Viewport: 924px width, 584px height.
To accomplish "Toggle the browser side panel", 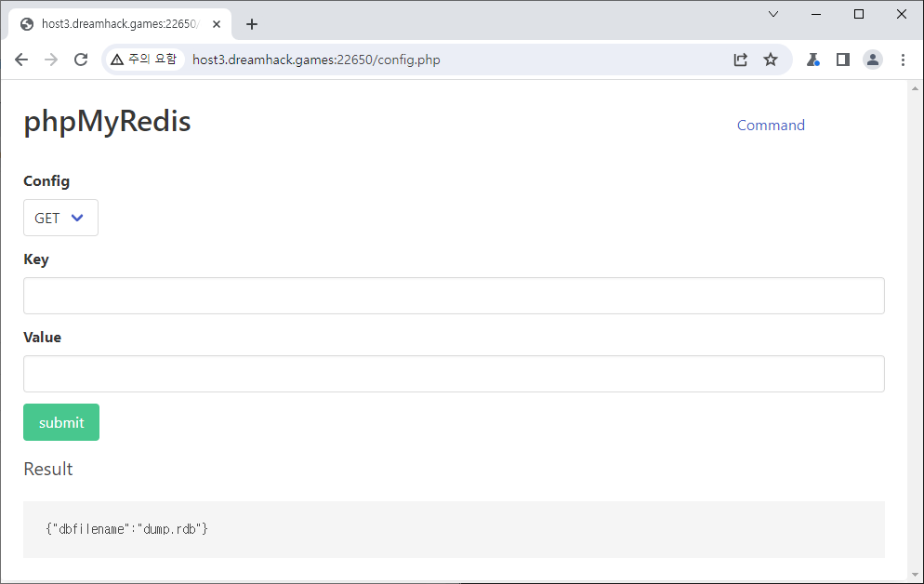I will pyautogui.click(x=843, y=60).
